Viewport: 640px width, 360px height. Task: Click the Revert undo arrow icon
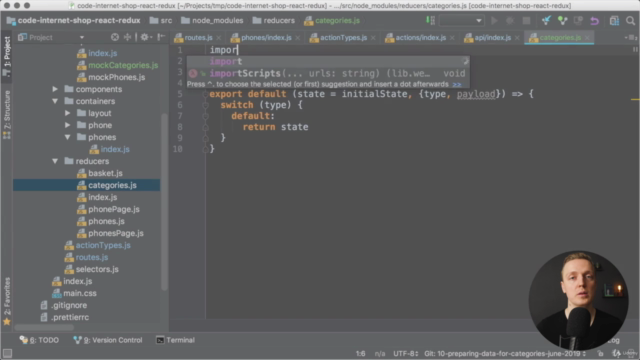[x=594, y=20]
